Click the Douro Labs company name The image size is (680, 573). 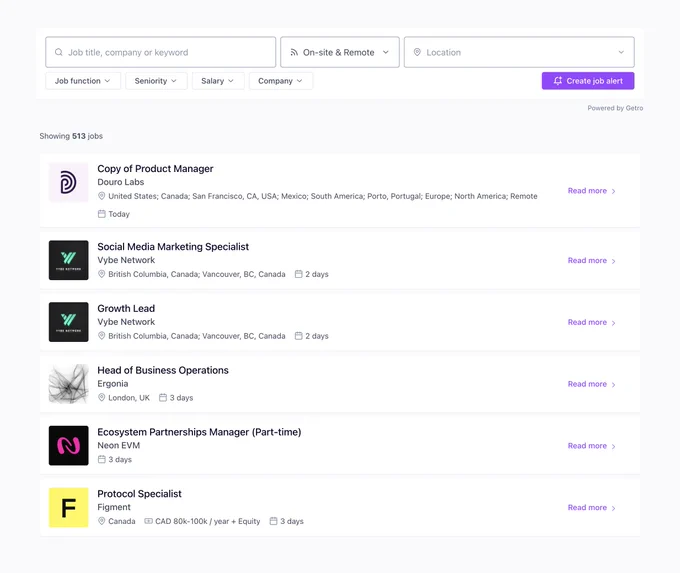click(x=121, y=182)
